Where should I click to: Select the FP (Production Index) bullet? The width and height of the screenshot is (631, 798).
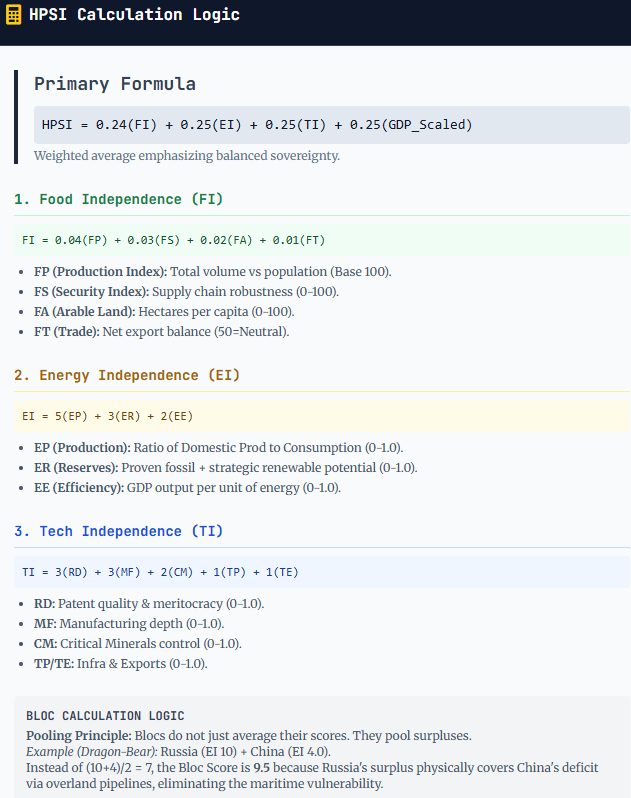click(212, 272)
